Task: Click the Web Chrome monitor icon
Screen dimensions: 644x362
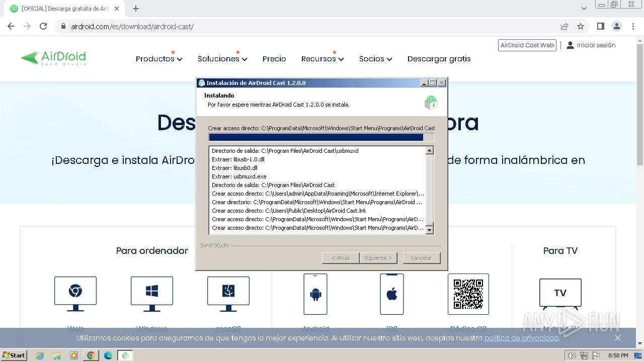Action: point(75,294)
